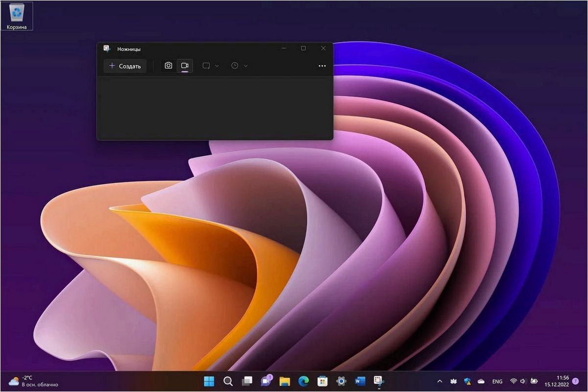588x392 pixels.
Task: Click the Snipping Tool taskbar icon
Action: click(x=378, y=381)
